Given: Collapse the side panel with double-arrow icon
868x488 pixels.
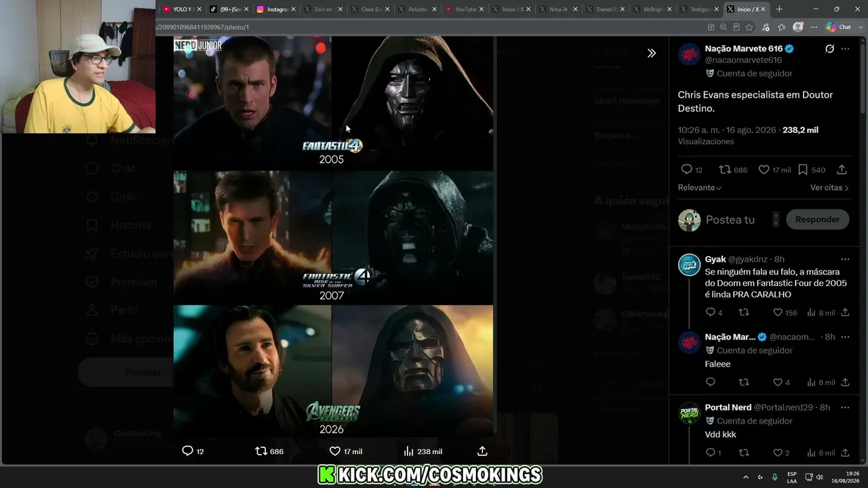Looking at the screenshot, I should [652, 53].
